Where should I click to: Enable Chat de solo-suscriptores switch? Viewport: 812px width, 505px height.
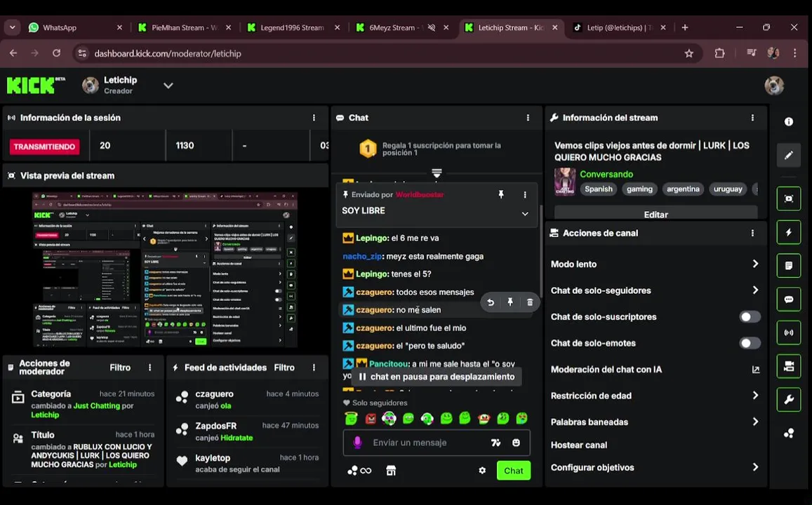[750, 316]
